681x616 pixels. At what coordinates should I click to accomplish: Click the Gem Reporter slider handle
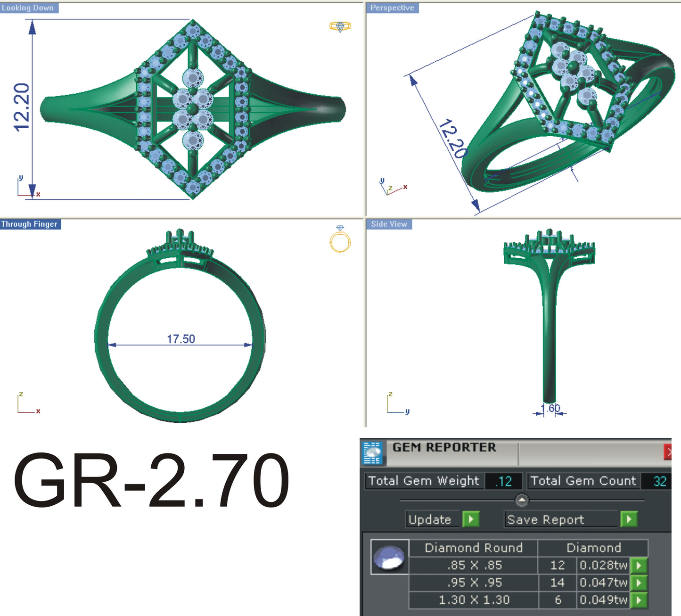pyautogui.click(x=521, y=500)
